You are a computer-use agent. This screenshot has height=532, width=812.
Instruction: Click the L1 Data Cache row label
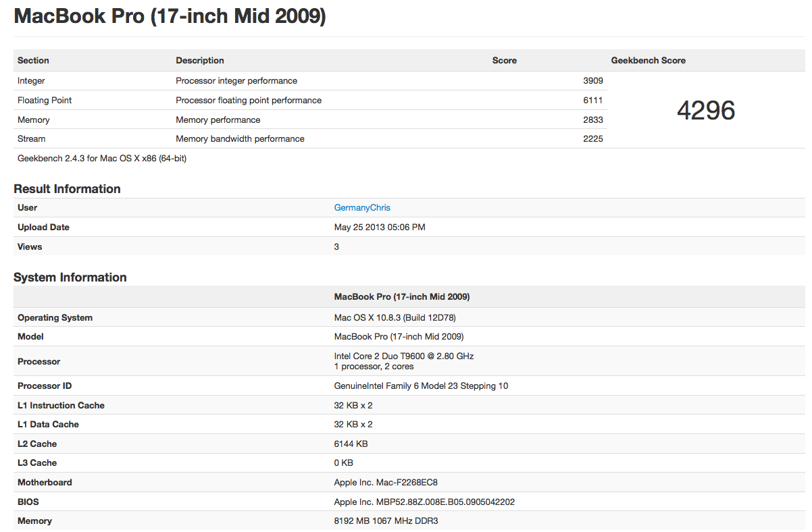48,425
